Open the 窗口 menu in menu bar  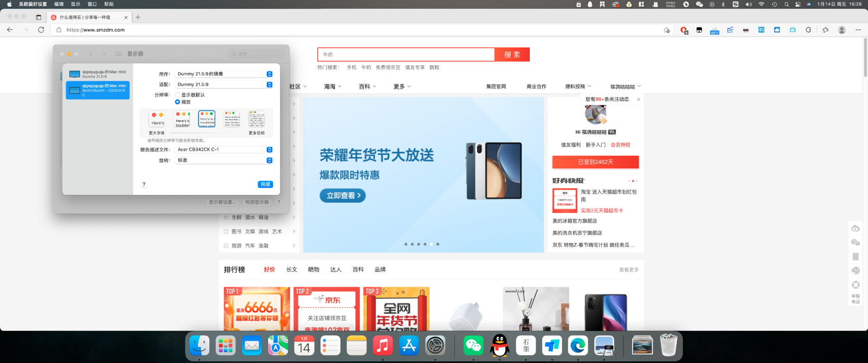pos(92,4)
